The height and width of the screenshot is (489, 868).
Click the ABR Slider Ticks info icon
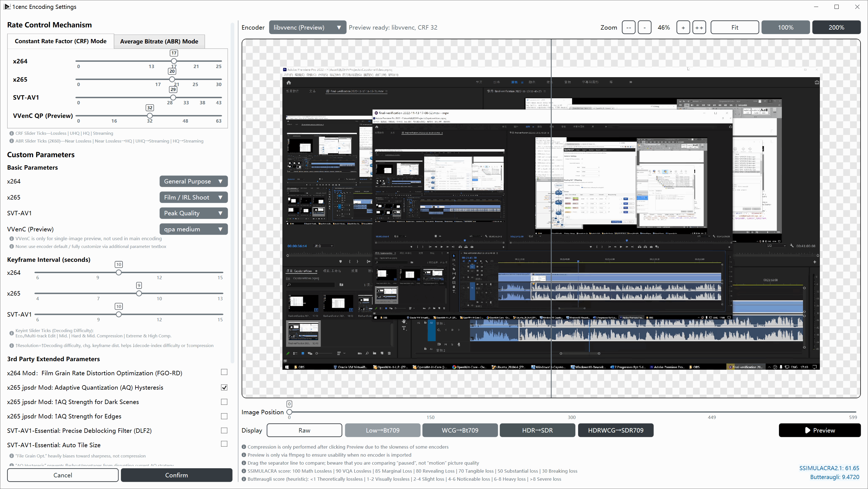pos(11,141)
